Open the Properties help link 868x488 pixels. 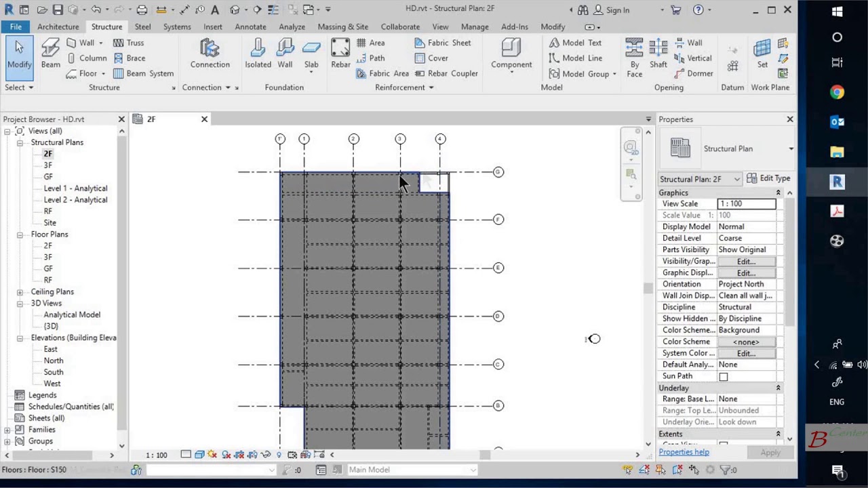[684, 452]
